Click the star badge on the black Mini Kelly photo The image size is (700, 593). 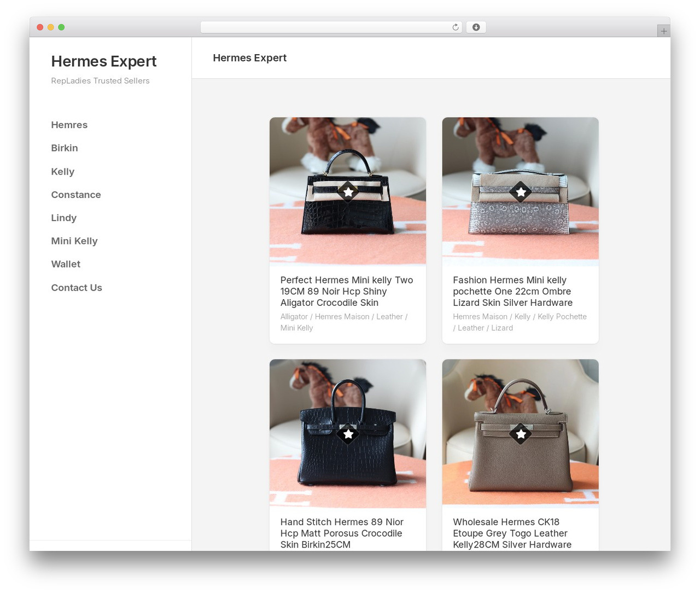[x=348, y=192]
